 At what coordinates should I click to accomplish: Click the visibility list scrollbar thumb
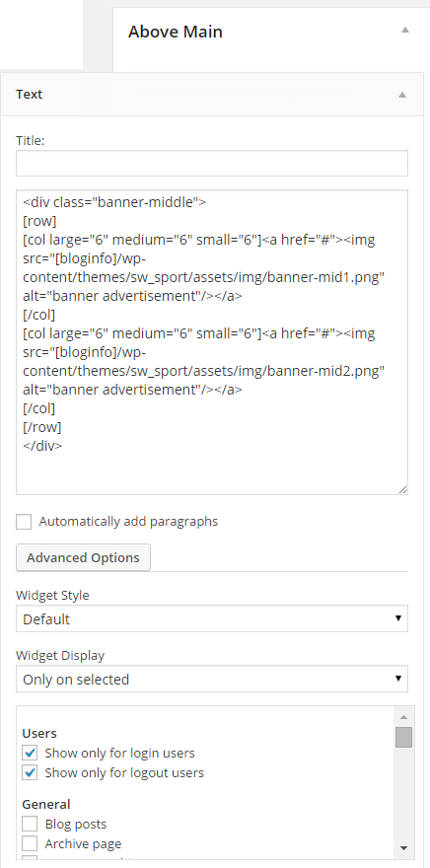(x=403, y=738)
